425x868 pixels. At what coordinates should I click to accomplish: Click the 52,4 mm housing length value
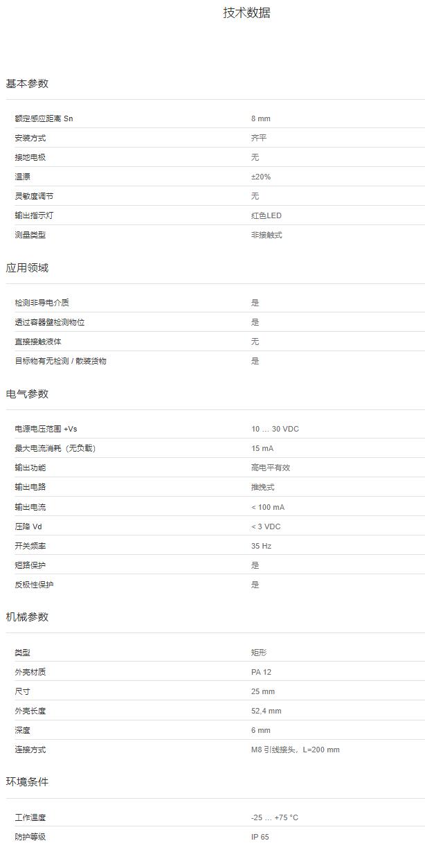pos(266,711)
